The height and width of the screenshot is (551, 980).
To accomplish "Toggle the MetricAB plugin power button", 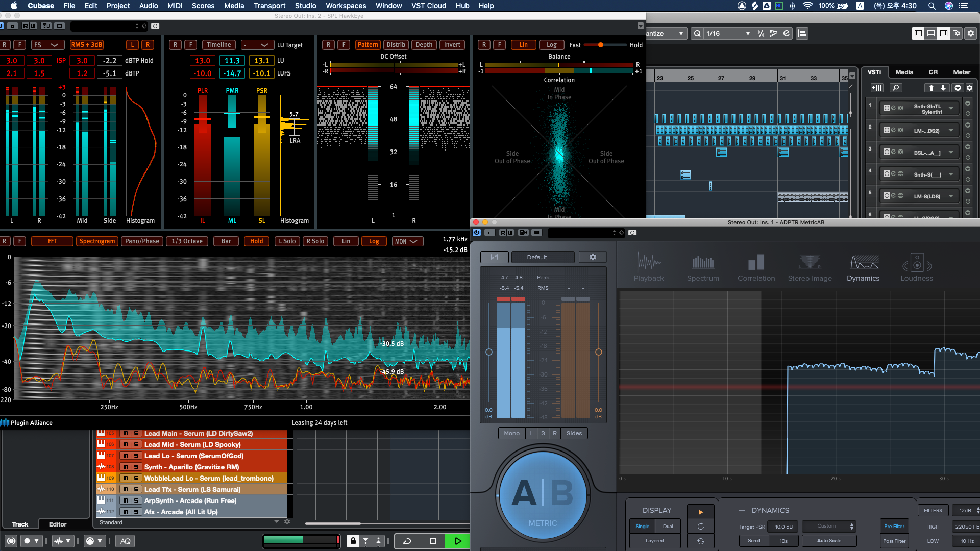I will tap(477, 233).
